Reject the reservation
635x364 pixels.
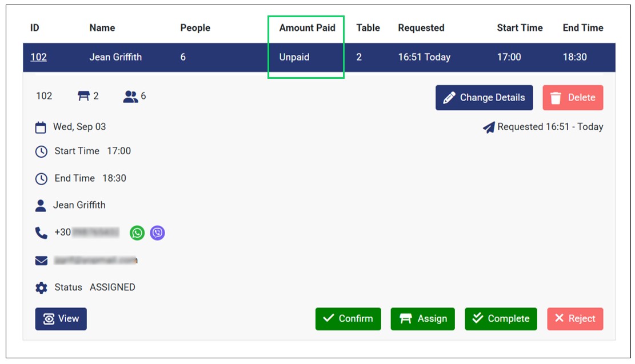click(574, 319)
